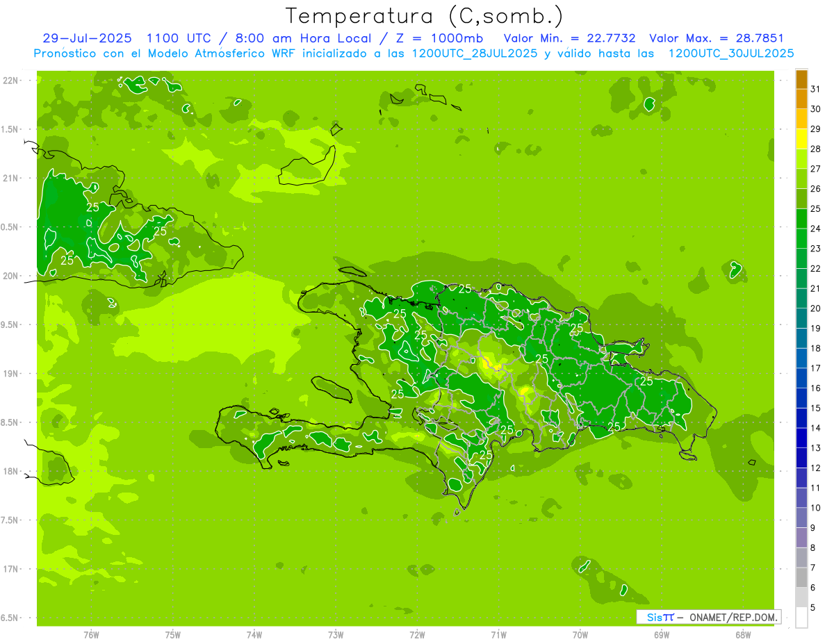The image size is (834, 644).
Task: Click longitude axis label "71W"
Action: point(498,634)
